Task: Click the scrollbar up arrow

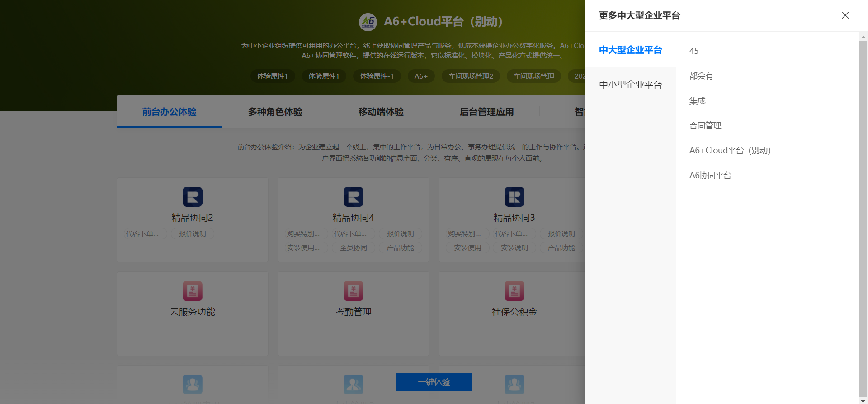Action: pos(863,36)
